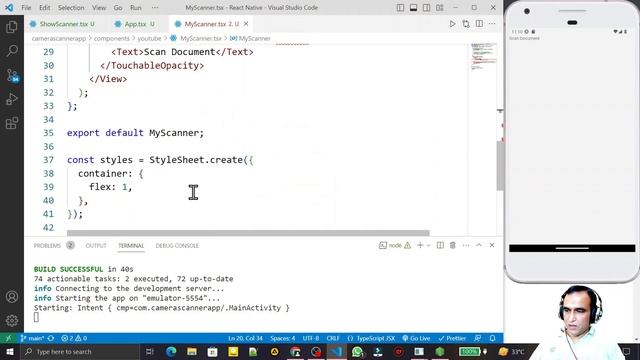Open the Run and Debug view
The height and width of the screenshot is (360, 640).
[12, 99]
